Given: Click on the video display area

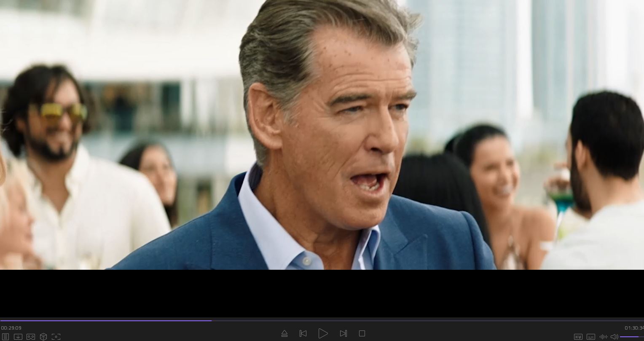Looking at the screenshot, I should (322, 135).
